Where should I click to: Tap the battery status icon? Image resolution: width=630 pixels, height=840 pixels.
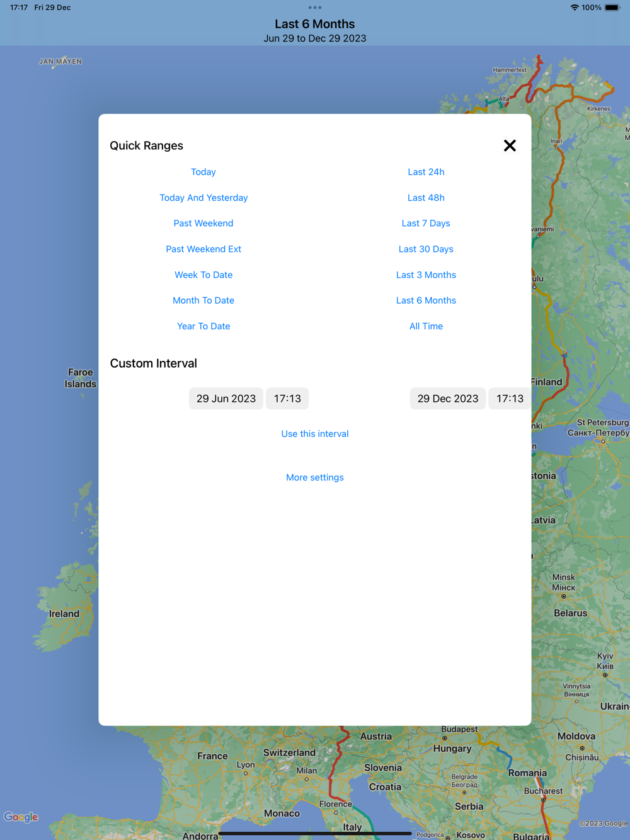pos(612,8)
